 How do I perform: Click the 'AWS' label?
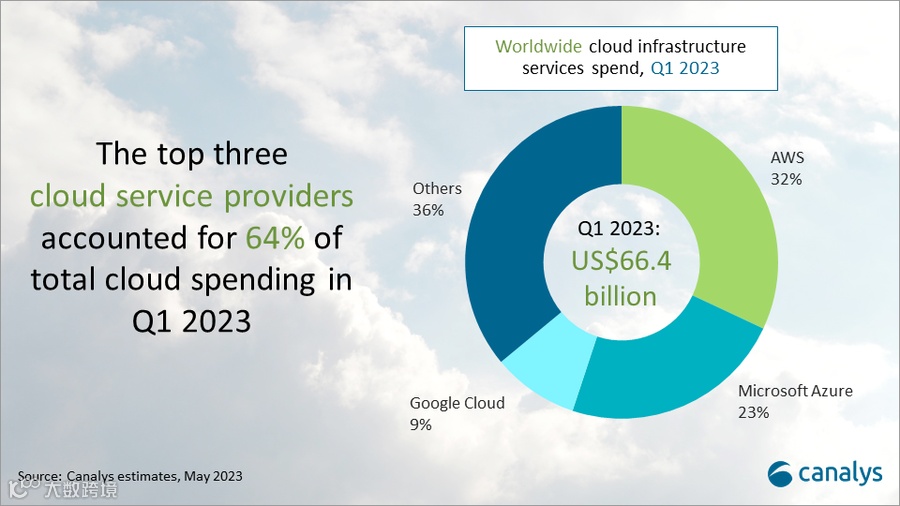coord(787,158)
